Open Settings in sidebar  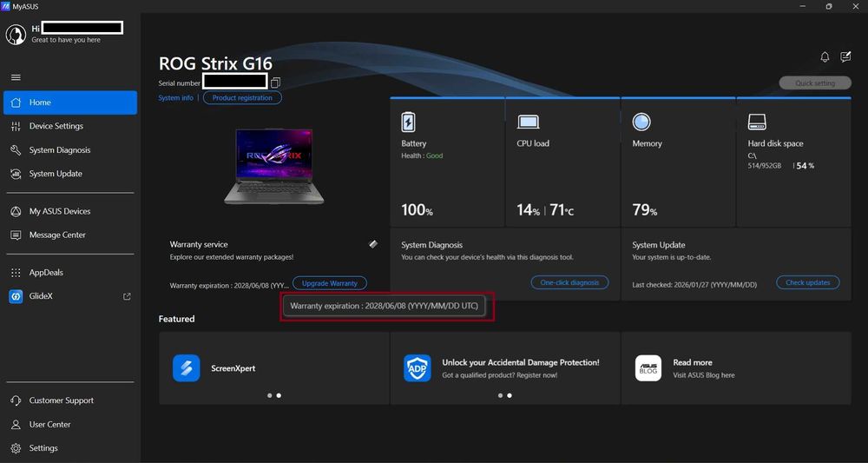tap(70, 448)
